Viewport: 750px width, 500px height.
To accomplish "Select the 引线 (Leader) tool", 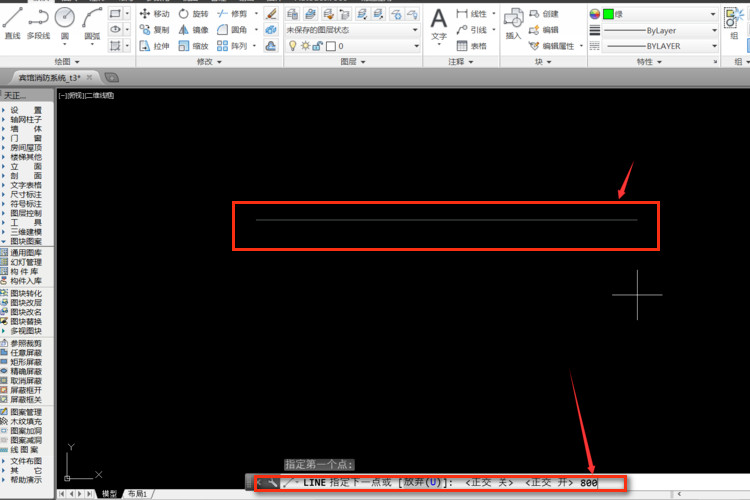I will coord(472,30).
